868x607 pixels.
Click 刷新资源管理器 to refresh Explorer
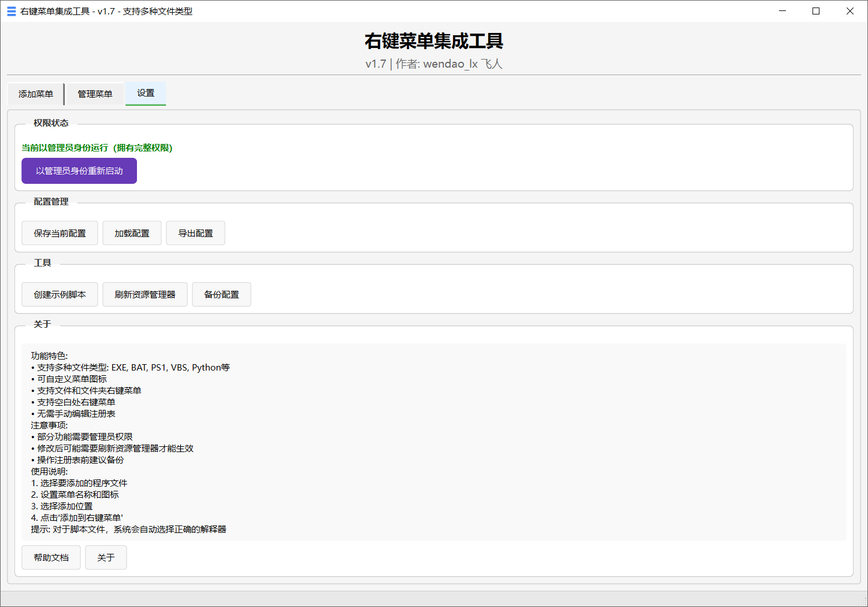coord(145,294)
